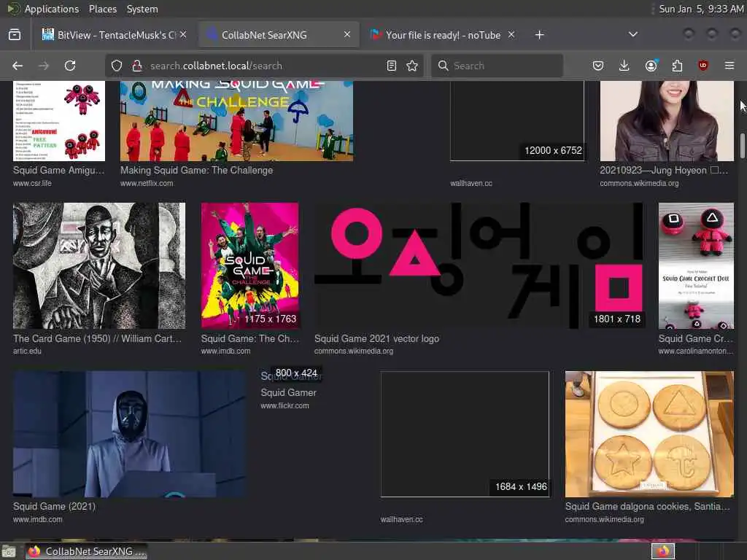Click the insecure connection padlock icon
Viewport: 747px width, 560px height.
tap(137, 66)
